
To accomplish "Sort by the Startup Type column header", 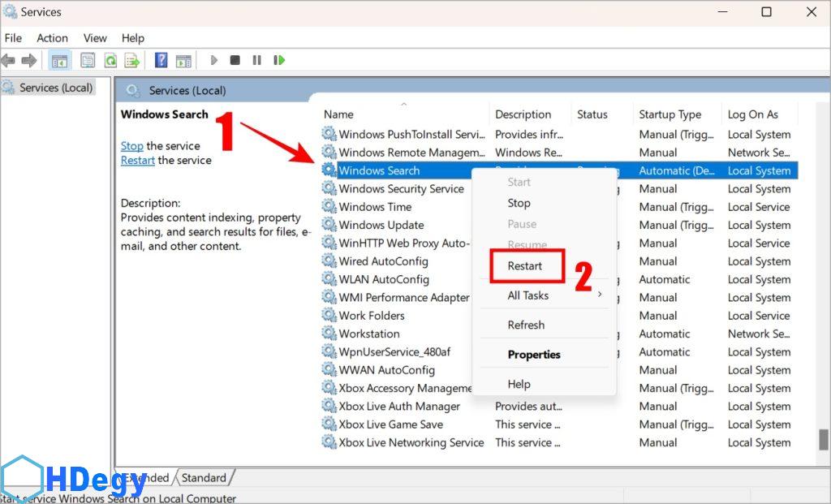I will pos(670,114).
